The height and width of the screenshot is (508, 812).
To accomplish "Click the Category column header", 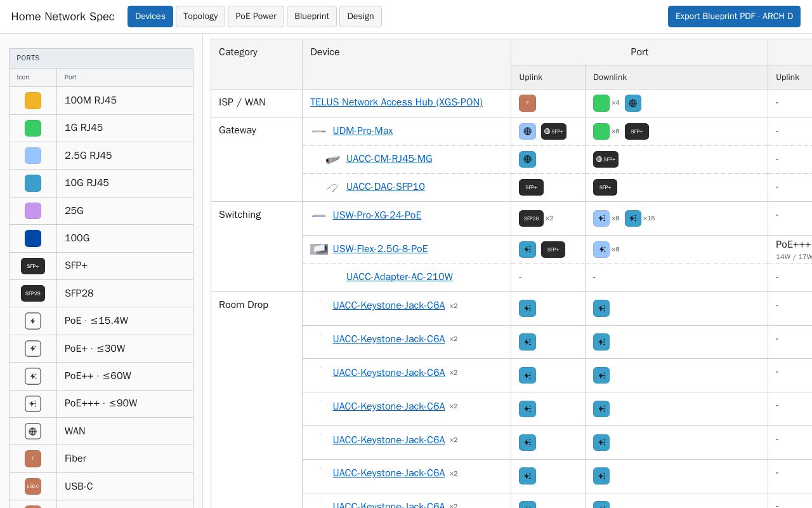I will click(x=256, y=64).
